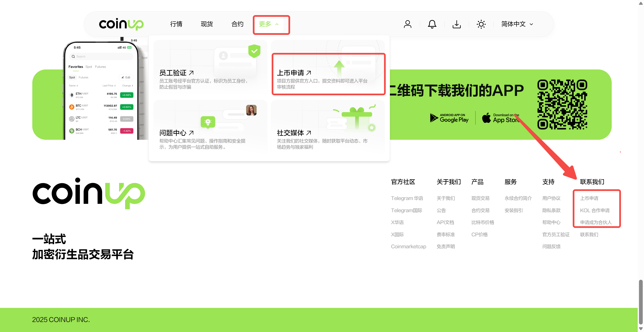Open 比特币价格 footer link
This screenshot has width=644, height=332.
coord(483,222)
